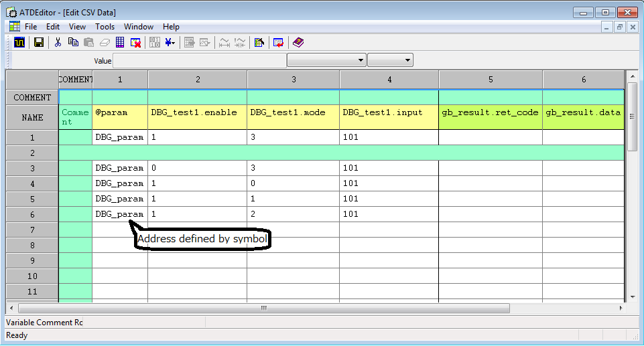
Task: Click the green 'Comment' cell in NAME row
Action: pos(75,117)
